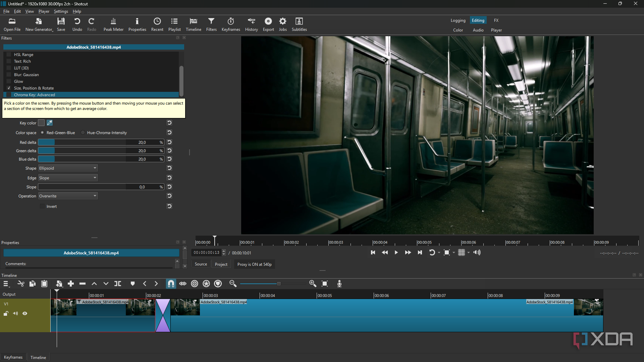The image size is (644, 362).
Task: Open the Keyframes stopwatch toolbar icon
Action: click(x=231, y=24)
